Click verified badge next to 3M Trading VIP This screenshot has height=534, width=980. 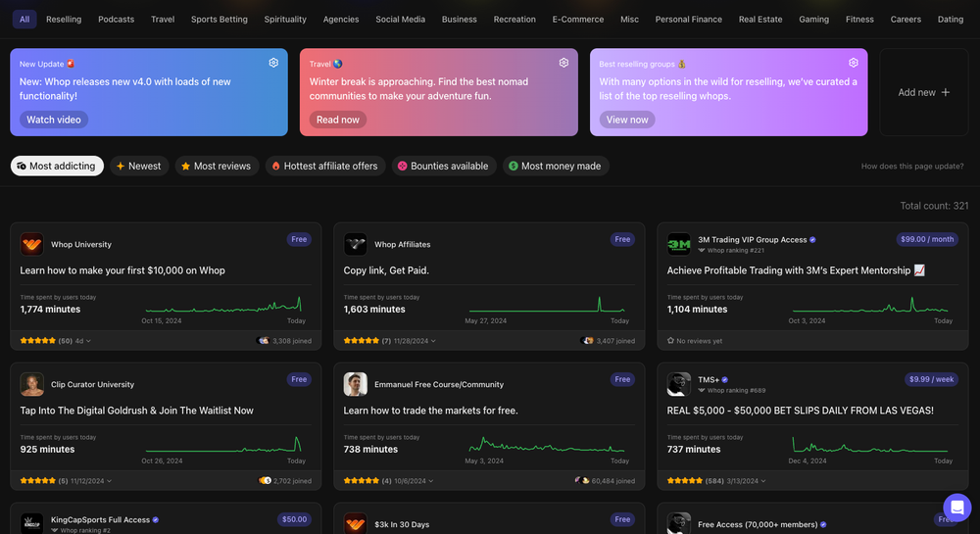tap(812, 240)
